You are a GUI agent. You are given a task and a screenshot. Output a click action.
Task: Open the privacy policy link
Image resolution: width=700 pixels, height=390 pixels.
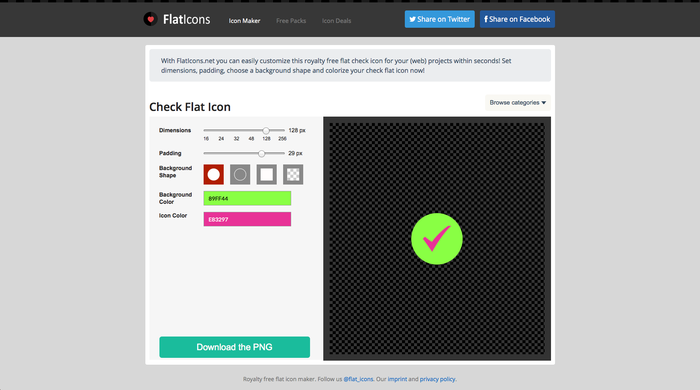point(438,379)
